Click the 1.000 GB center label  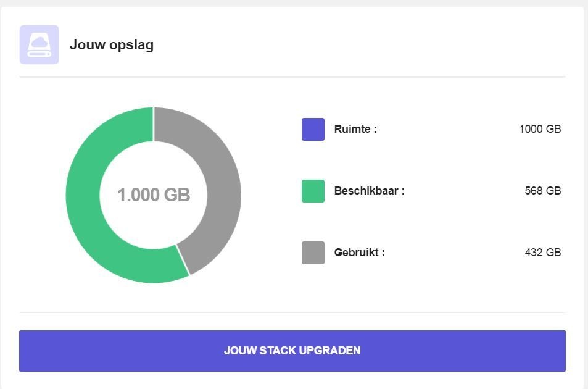tap(154, 195)
